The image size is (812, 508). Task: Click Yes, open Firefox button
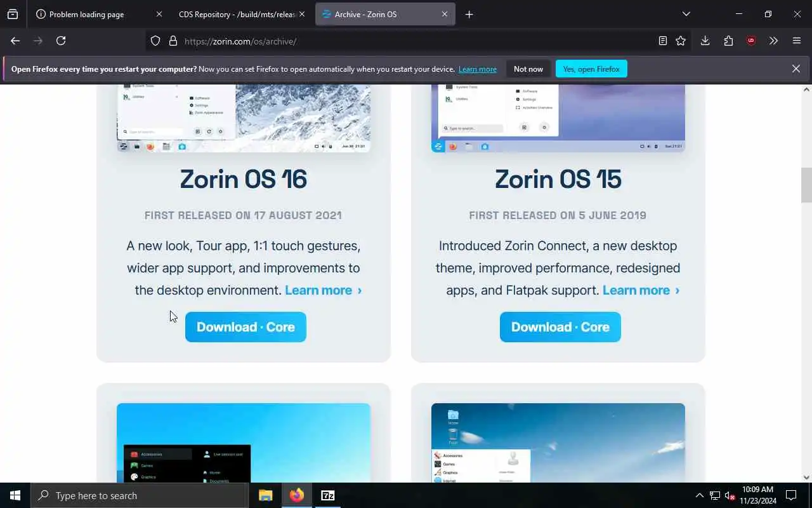pyautogui.click(x=591, y=69)
